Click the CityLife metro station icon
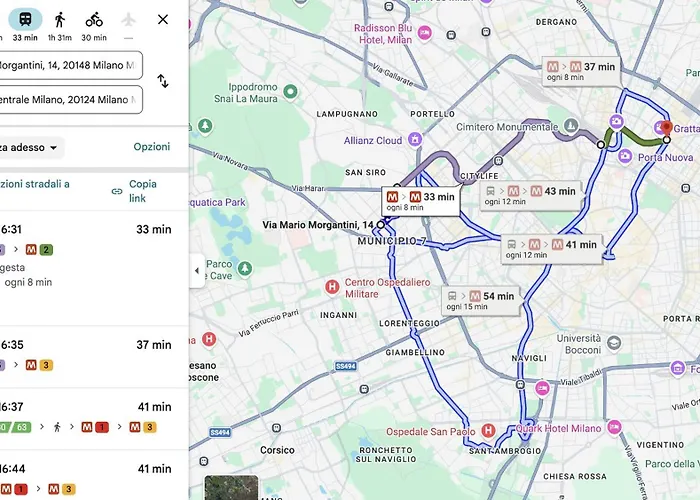 tap(499, 160)
